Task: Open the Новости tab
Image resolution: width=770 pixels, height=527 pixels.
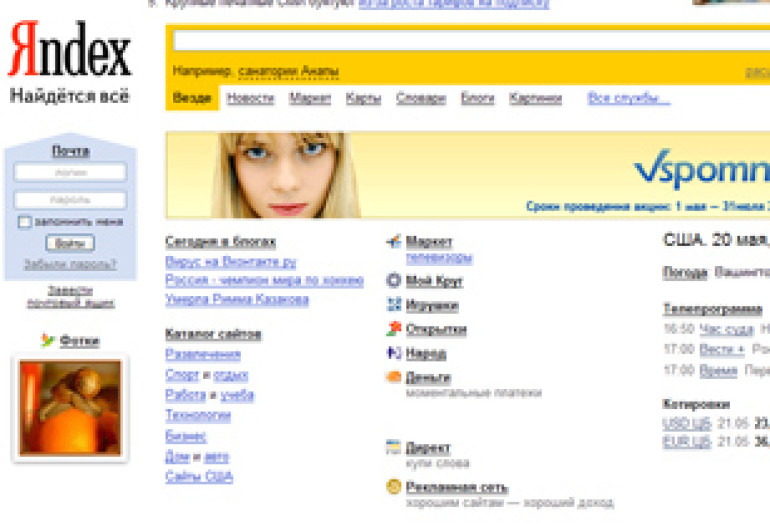Action: tap(250, 99)
